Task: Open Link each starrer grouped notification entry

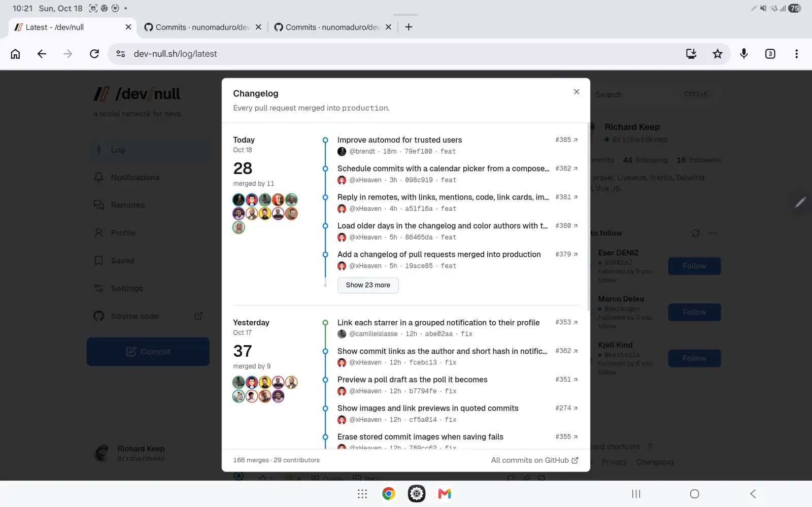Action: tap(438, 323)
